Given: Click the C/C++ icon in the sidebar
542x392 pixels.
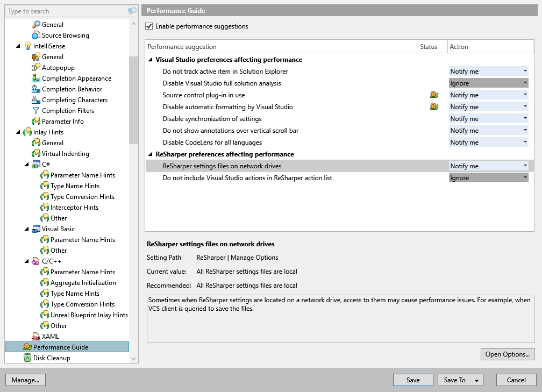Looking at the screenshot, I should click(36, 261).
